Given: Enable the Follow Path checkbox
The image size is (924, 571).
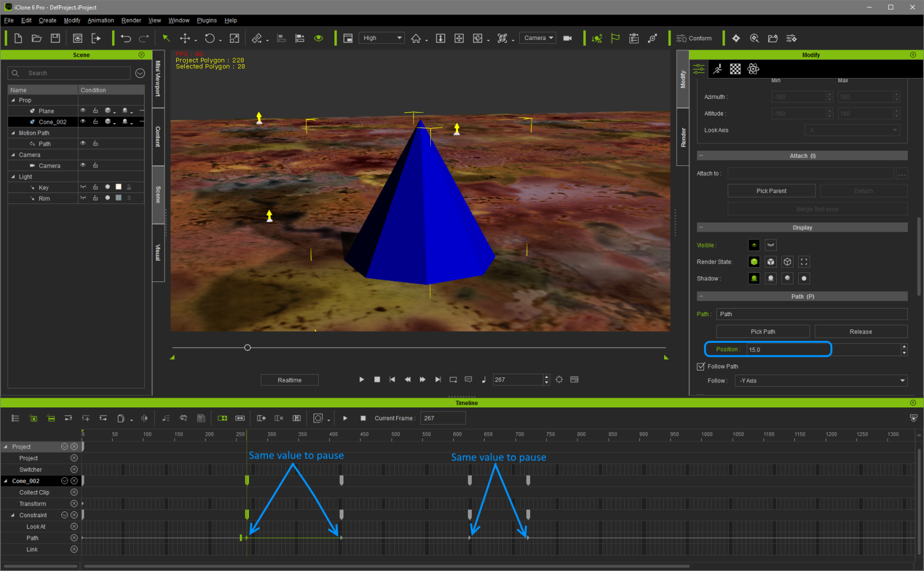Looking at the screenshot, I should click(x=701, y=366).
